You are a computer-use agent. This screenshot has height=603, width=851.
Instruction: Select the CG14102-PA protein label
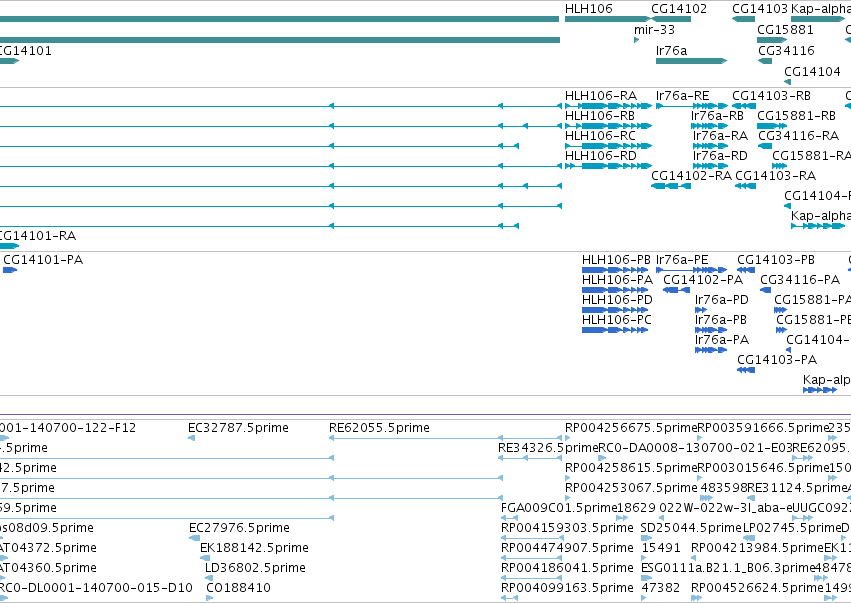pos(703,280)
